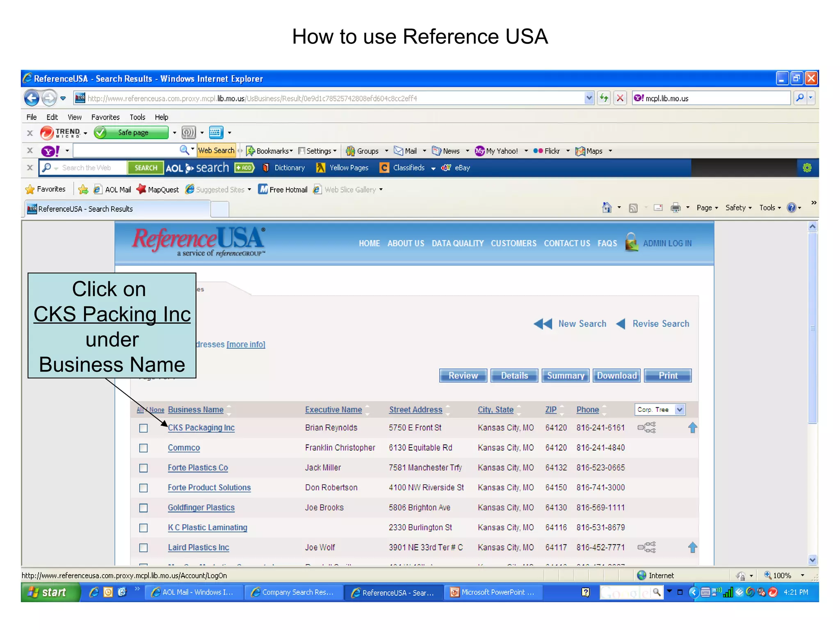Click the Home icon in command bar
Viewport: 840px width, 630px height.
(607, 208)
